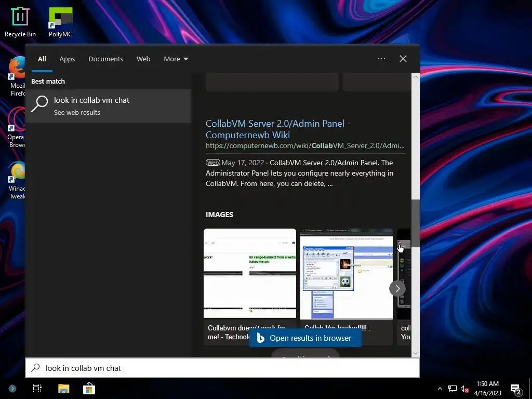Image resolution: width=532 pixels, height=399 pixels.
Task: Open Microsoft Store from the taskbar
Action: 89,389
